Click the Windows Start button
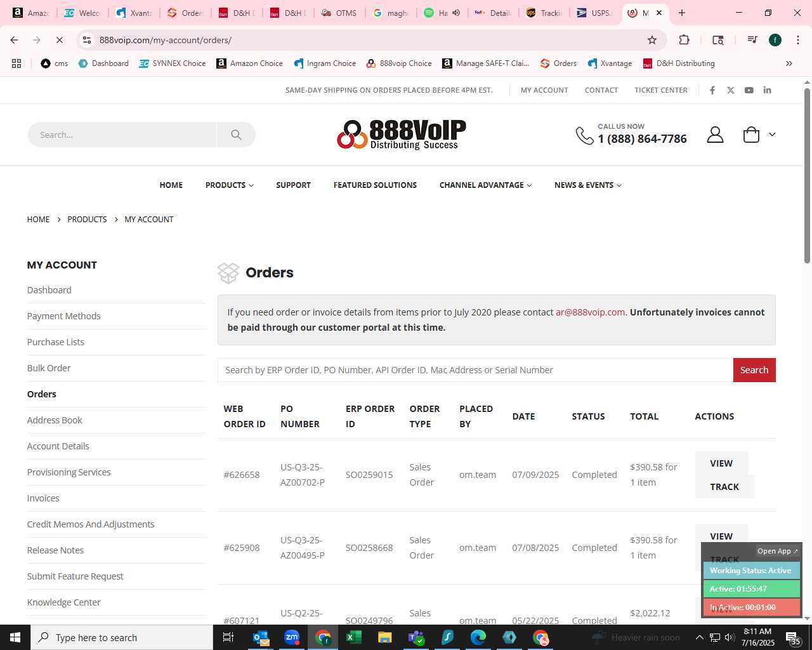 click(x=15, y=637)
